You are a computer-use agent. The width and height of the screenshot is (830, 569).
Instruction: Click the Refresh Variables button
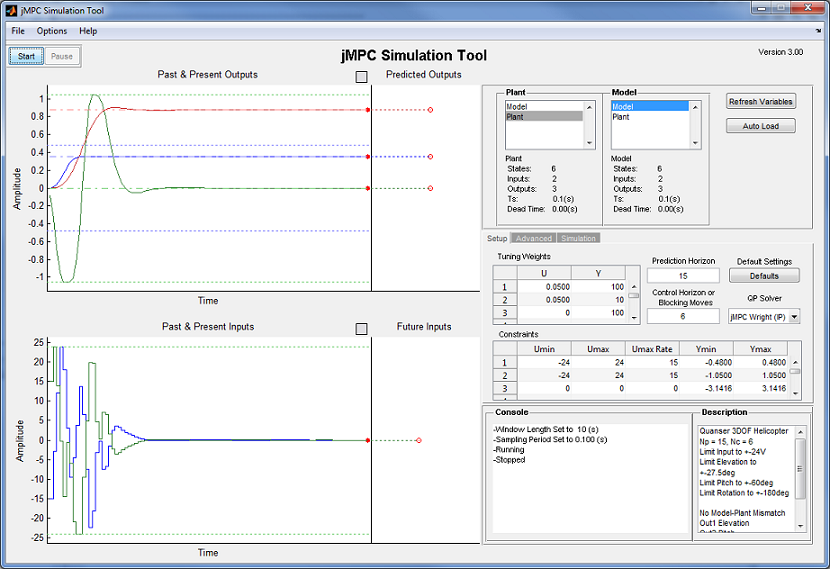coord(761,101)
